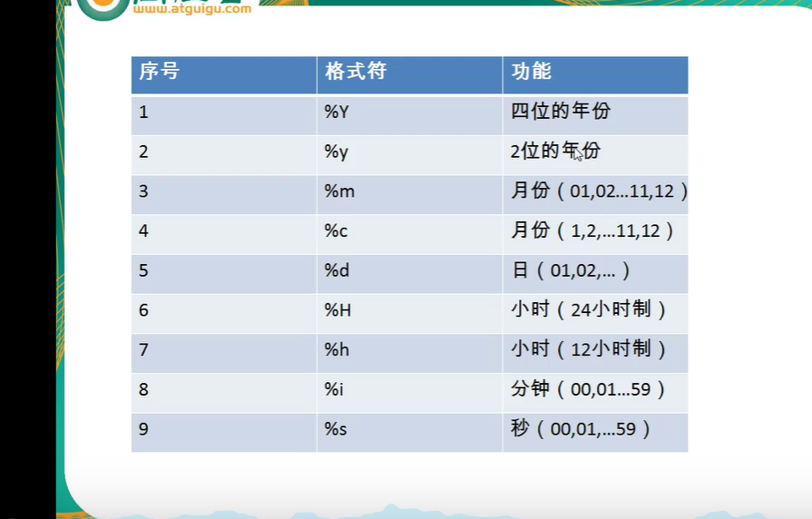The image size is (812, 519).
Task: Click serial number 6 cell
Action: tap(224, 314)
